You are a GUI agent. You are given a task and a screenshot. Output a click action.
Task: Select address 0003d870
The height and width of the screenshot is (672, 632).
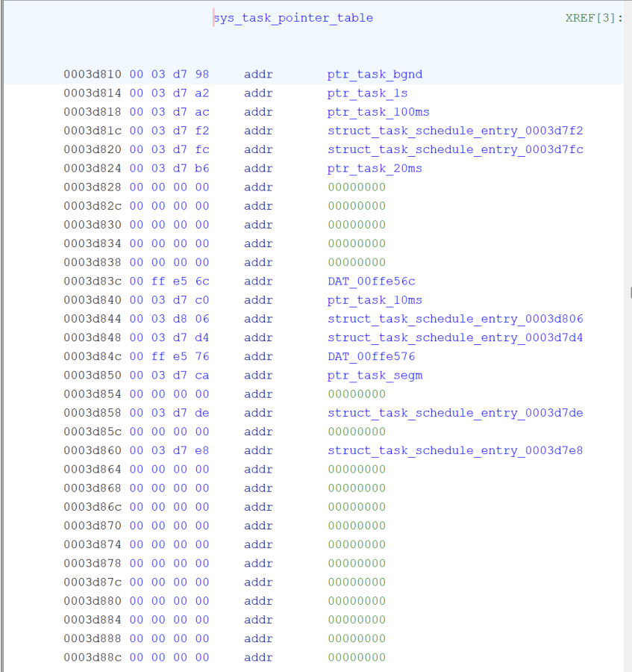pyautogui.click(x=93, y=526)
